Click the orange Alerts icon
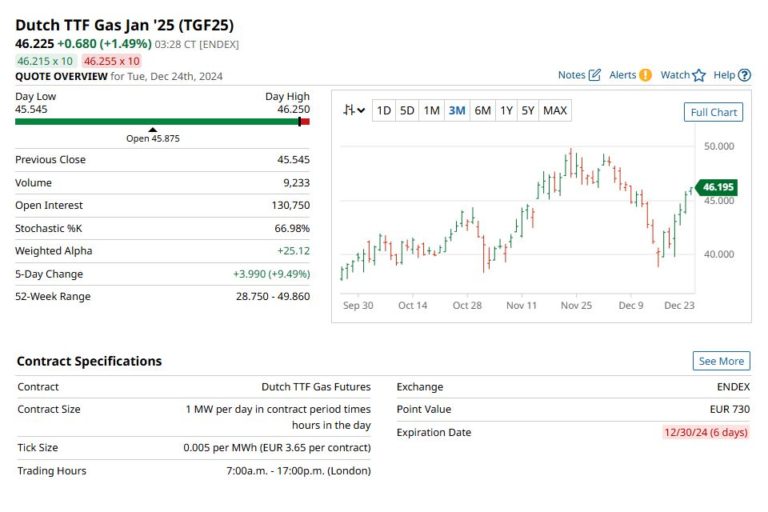The height and width of the screenshot is (512, 768). tap(645, 75)
